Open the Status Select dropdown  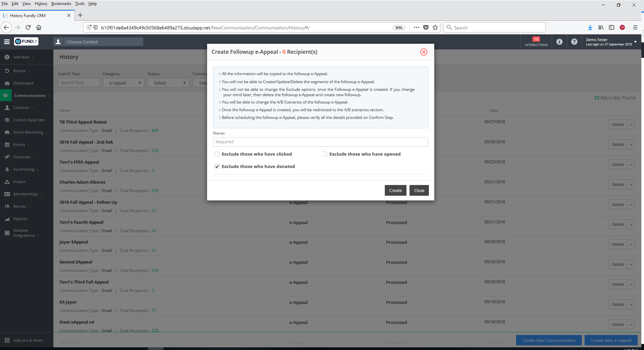(x=169, y=83)
